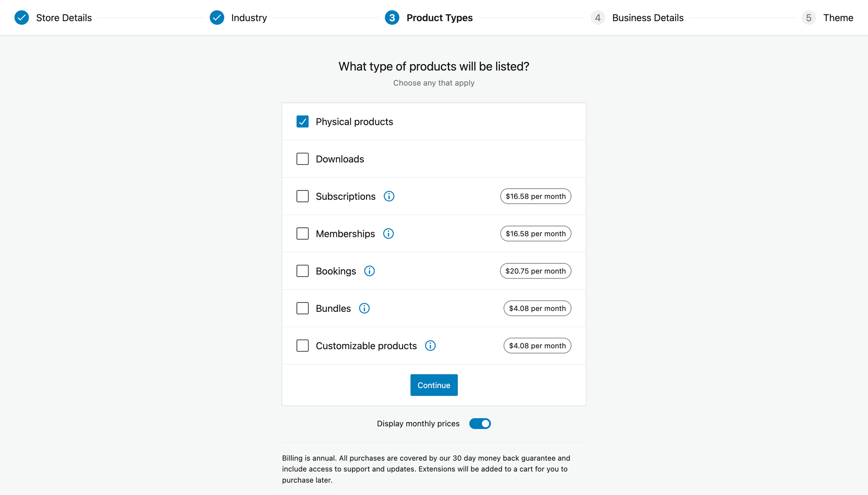Check the Customizable products checkbox
The width and height of the screenshot is (868, 495).
coord(302,346)
